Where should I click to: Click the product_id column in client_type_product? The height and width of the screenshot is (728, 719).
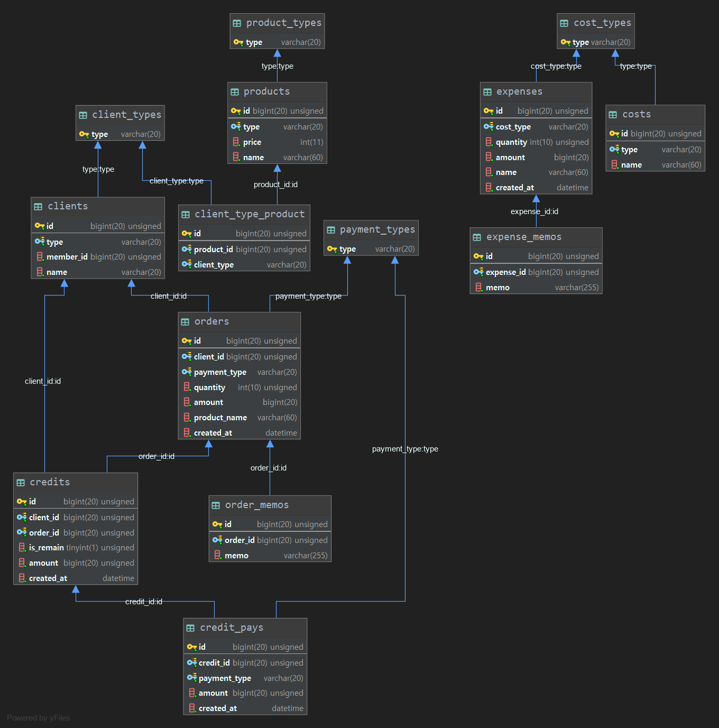coord(244,250)
